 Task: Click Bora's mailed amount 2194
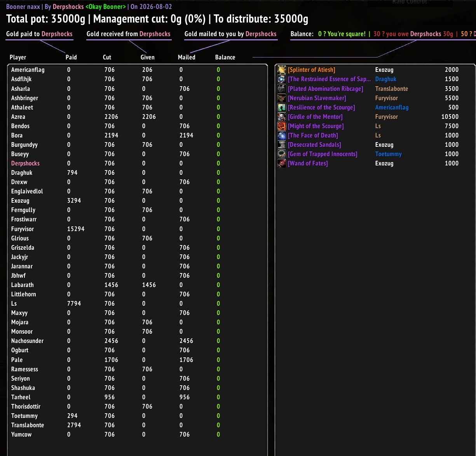point(186,135)
